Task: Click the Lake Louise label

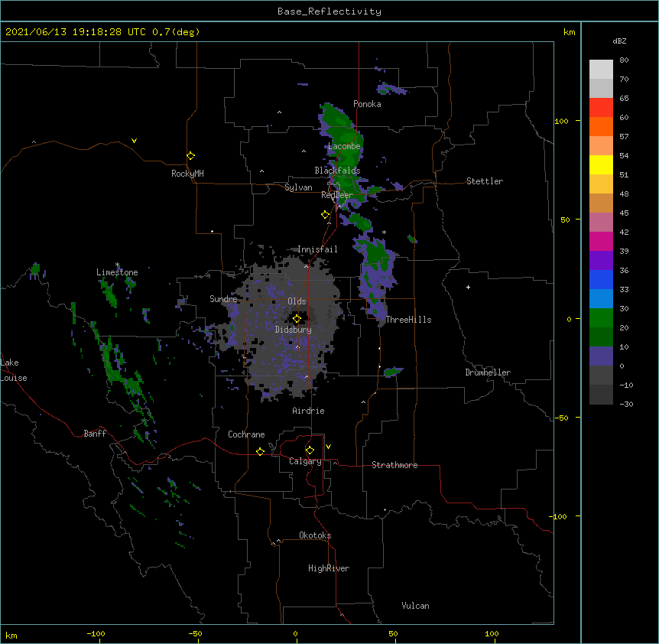Action: point(12,370)
